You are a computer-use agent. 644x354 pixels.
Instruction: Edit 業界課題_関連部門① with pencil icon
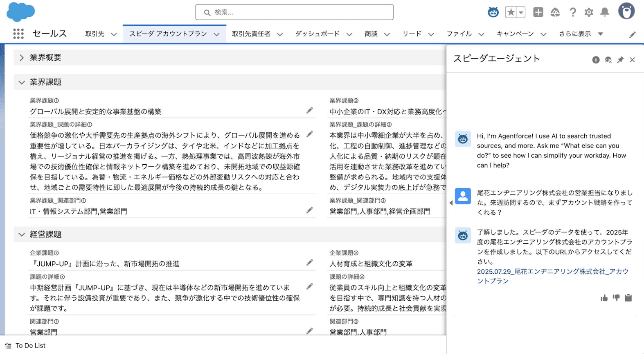pyautogui.click(x=310, y=210)
